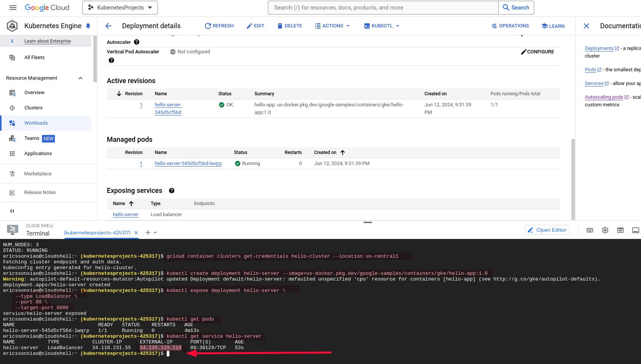
Task: Open the main hamburger navigation menu
Action: 13,8
